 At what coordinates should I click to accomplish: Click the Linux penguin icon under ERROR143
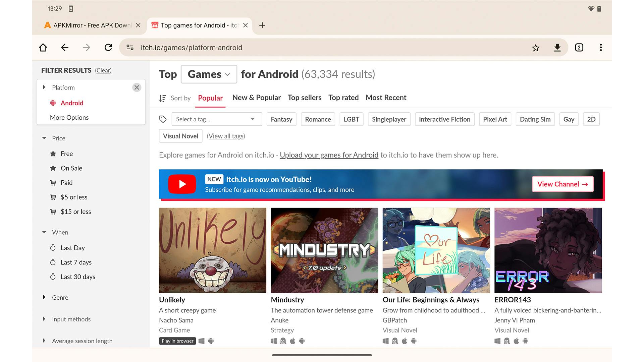[507, 341]
